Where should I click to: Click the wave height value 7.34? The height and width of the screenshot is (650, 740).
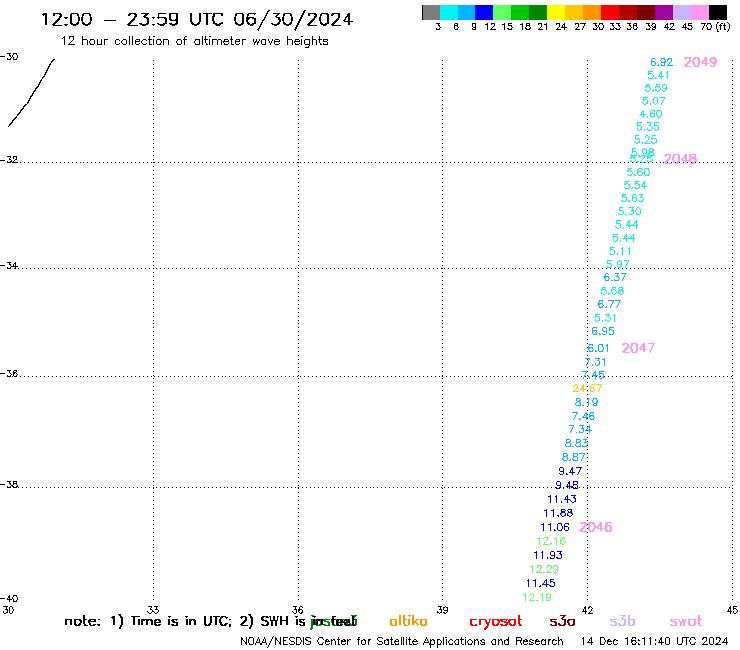[580, 429]
